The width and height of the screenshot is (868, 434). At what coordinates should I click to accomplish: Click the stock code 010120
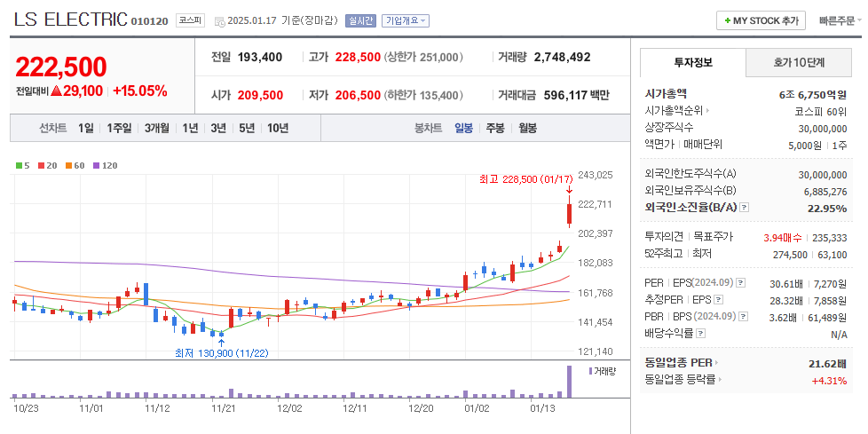(x=149, y=21)
